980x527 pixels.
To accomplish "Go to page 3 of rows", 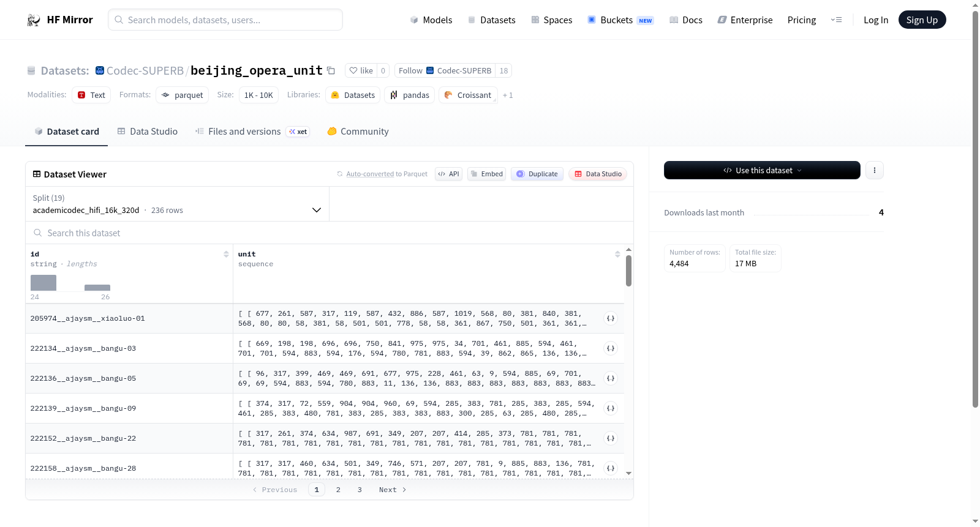I will click(360, 490).
